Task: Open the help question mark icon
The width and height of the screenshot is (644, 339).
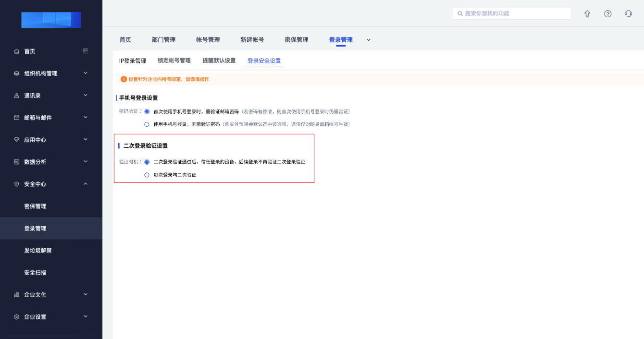Action: (607, 14)
